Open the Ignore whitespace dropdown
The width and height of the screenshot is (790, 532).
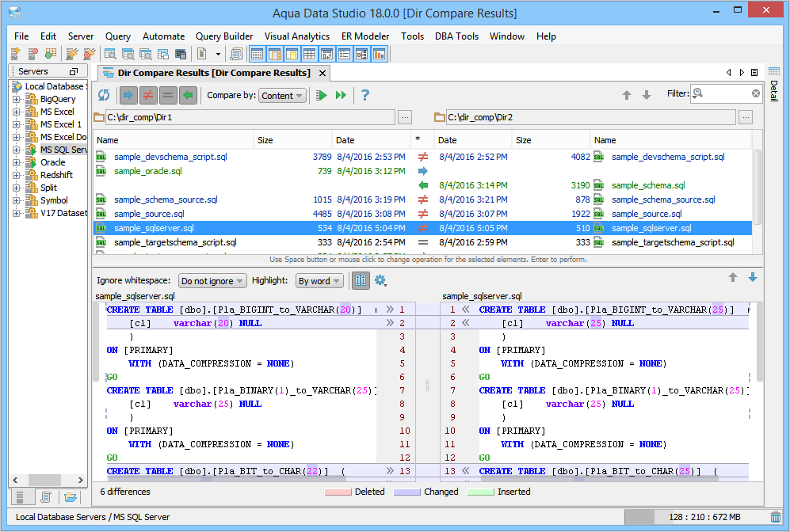tap(213, 281)
